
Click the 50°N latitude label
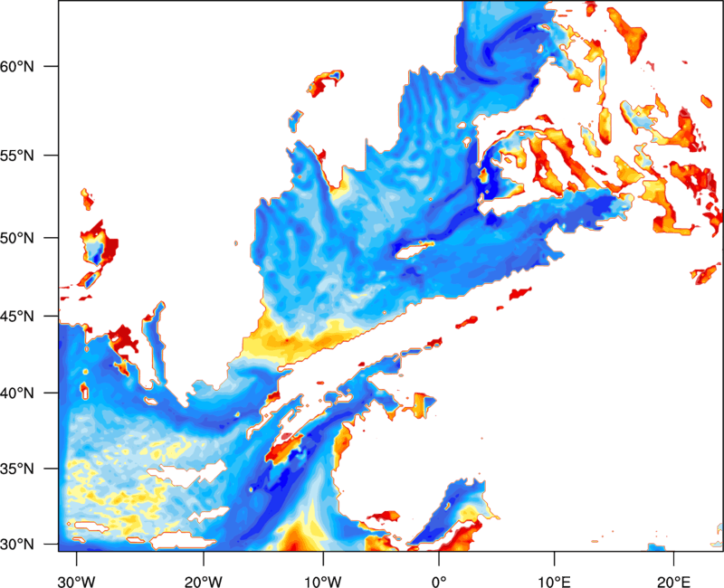click(x=17, y=238)
